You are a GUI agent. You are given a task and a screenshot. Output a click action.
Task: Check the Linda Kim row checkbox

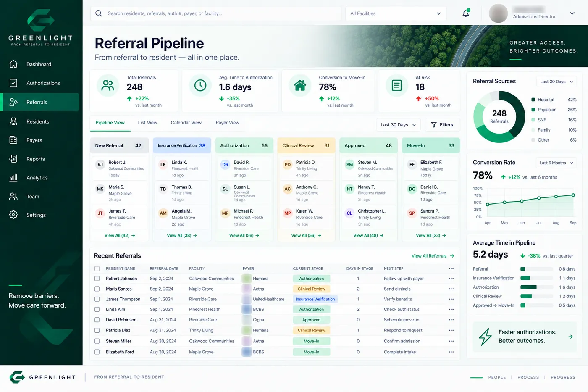point(97,310)
